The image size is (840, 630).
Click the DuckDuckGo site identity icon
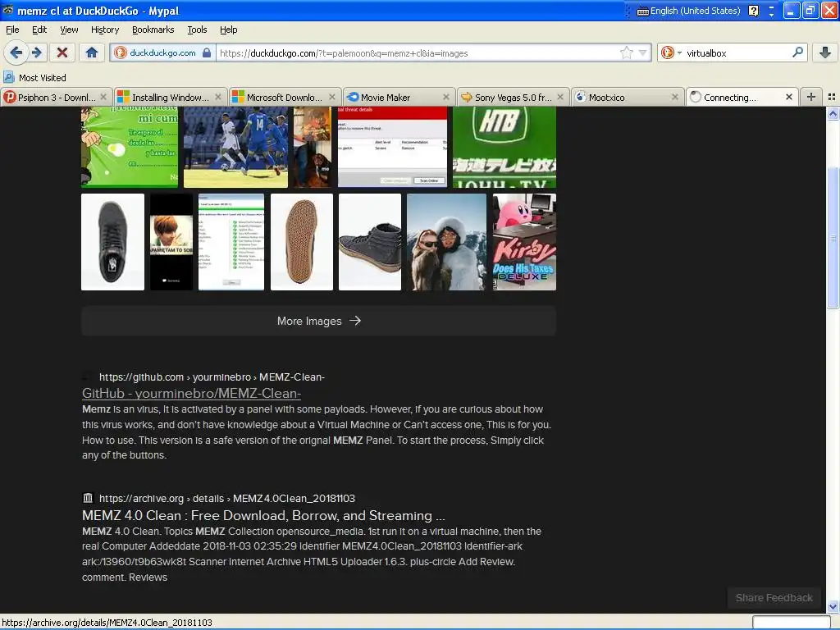click(x=120, y=52)
